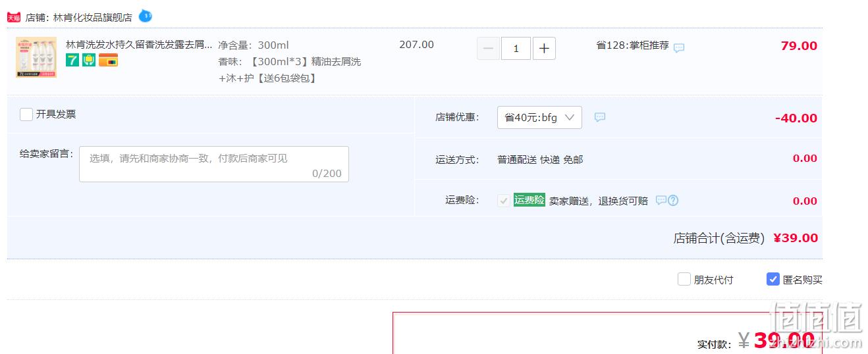
Task: Click the 净含量: 300ml specification text
Action: coord(254,45)
